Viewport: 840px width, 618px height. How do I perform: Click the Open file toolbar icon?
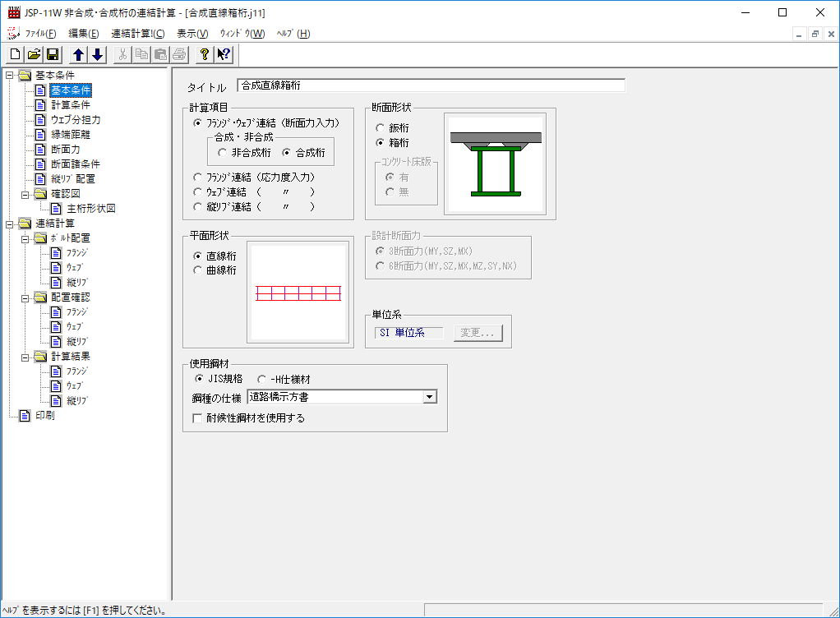pyautogui.click(x=34, y=54)
